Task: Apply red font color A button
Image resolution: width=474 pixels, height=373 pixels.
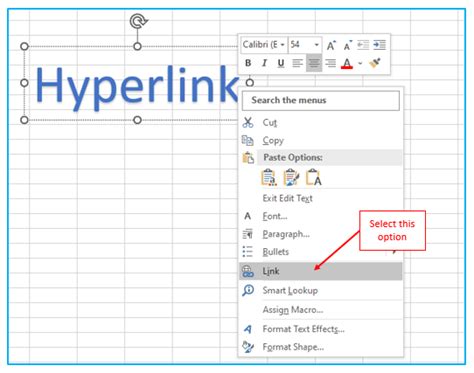Action: (347, 63)
